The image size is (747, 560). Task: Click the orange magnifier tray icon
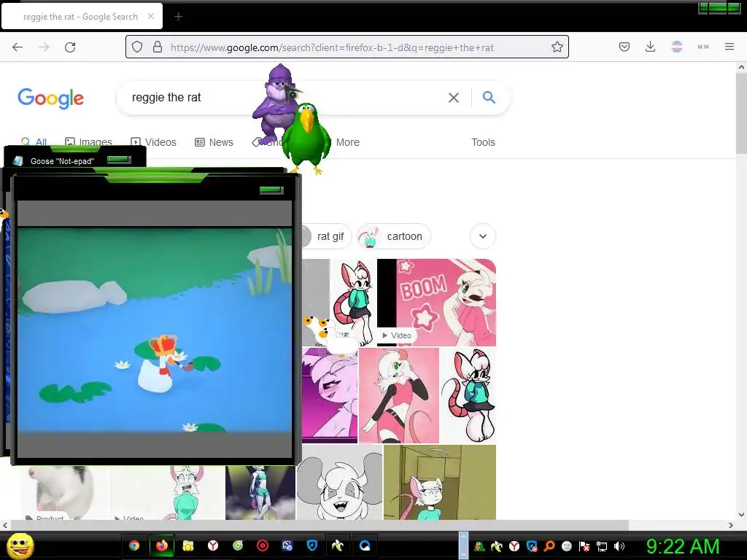549,546
